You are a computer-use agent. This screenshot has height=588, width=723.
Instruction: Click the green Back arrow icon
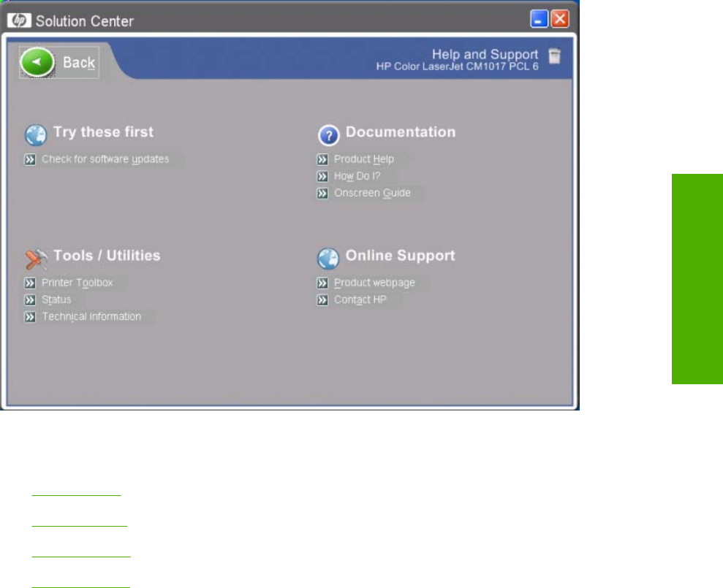(x=37, y=62)
